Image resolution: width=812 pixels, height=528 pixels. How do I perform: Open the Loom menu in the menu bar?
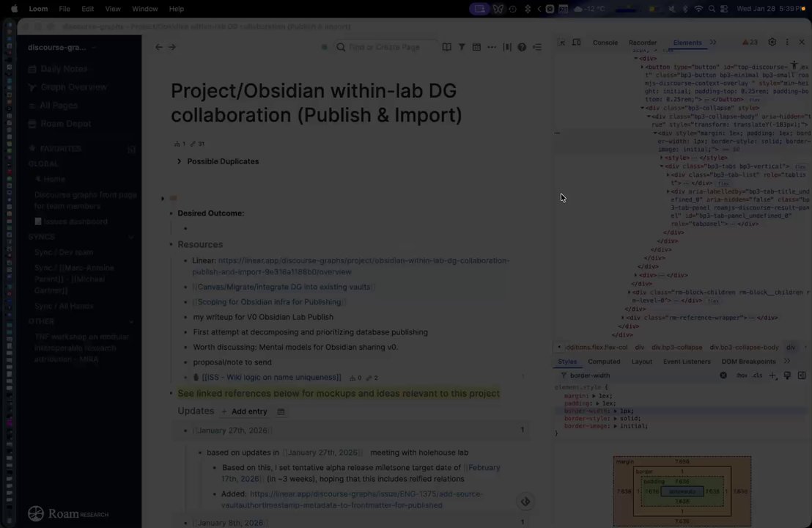38,9
